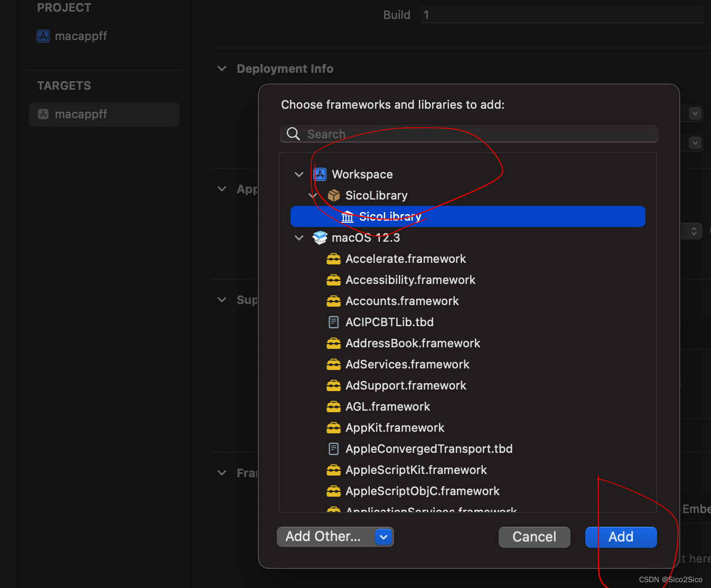Toggle the section chevron beside Fra
Screen dimensions: 711x588
[x=222, y=473]
